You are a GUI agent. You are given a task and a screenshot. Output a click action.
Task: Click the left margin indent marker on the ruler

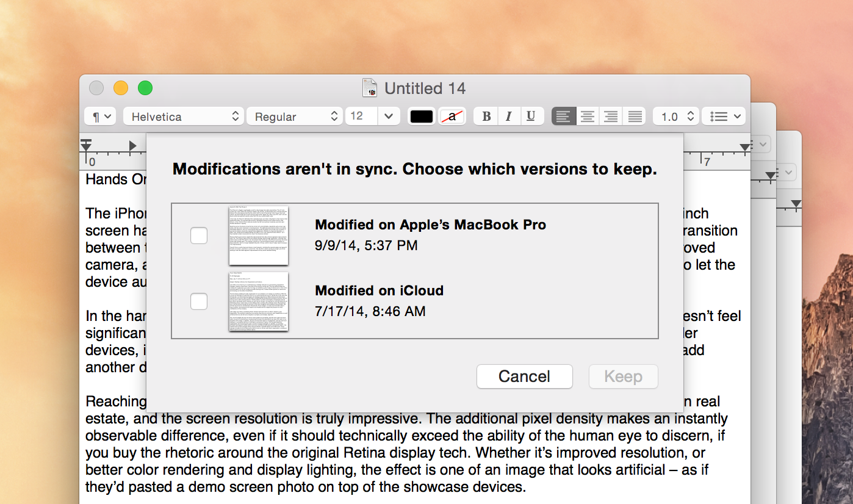coord(86,145)
